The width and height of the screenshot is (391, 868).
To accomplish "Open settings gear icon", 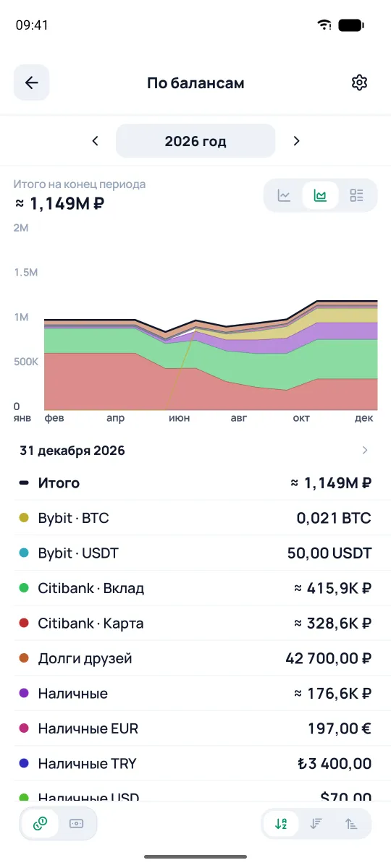I will click(x=359, y=82).
